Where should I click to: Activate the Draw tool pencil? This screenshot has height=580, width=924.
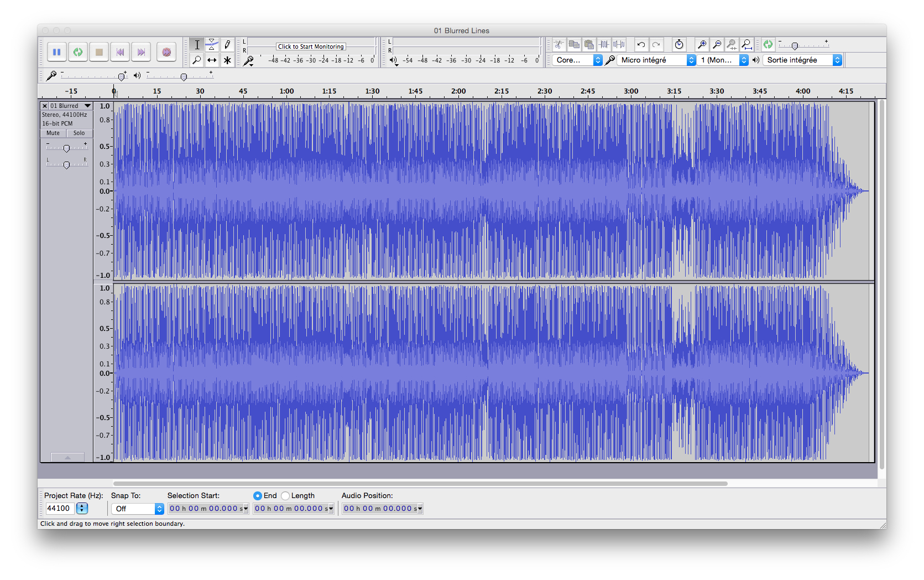click(227, 44)
